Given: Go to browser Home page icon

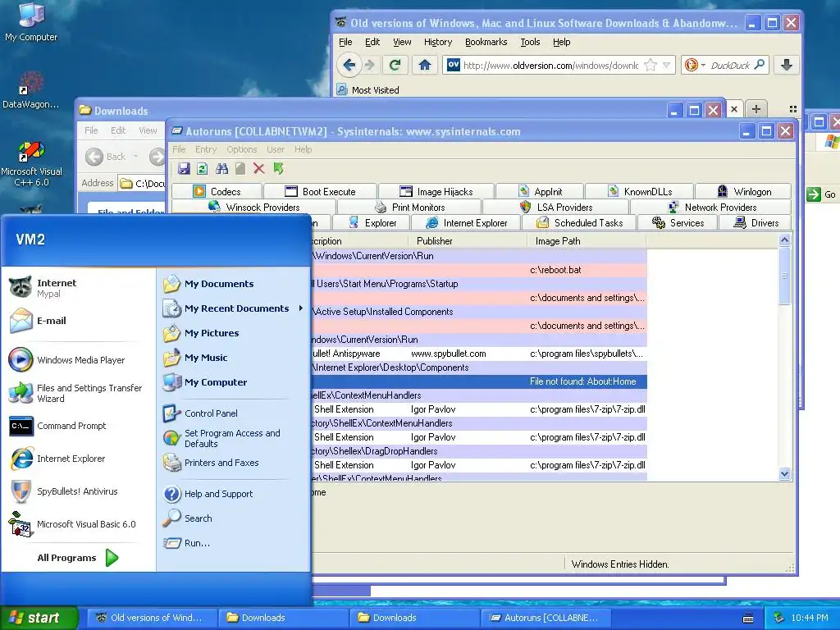Looking at the screenshot, I should (x=425, y=66).
